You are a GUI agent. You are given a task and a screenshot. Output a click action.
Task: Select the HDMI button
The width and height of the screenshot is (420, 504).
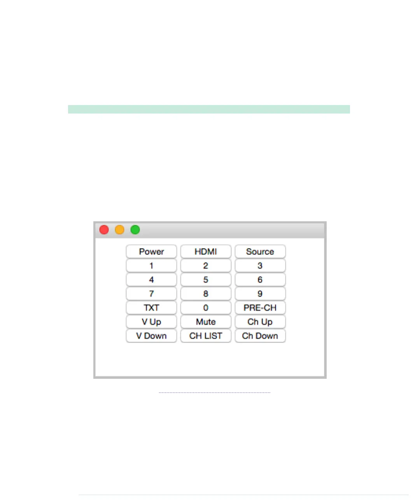[206, 252]
